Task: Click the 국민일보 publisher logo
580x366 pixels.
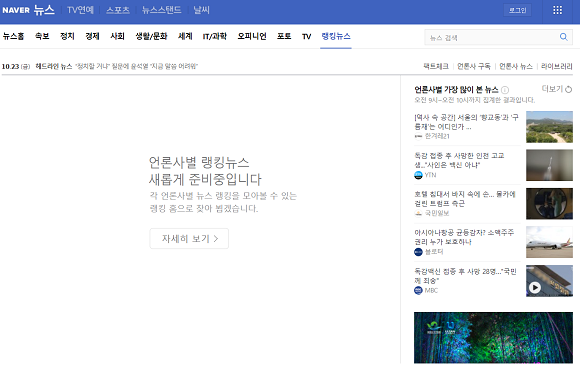Action: pos(418,214)
